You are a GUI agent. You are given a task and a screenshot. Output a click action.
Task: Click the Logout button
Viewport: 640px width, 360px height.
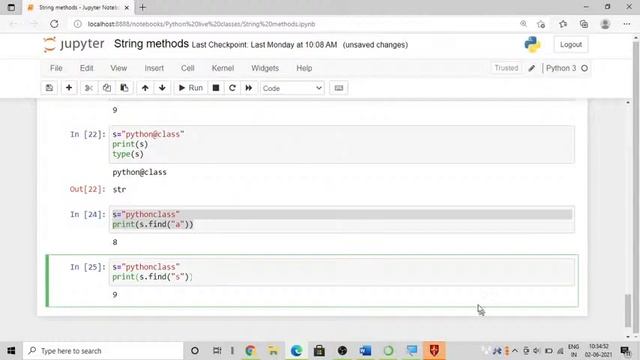click(x=571, y=44)
